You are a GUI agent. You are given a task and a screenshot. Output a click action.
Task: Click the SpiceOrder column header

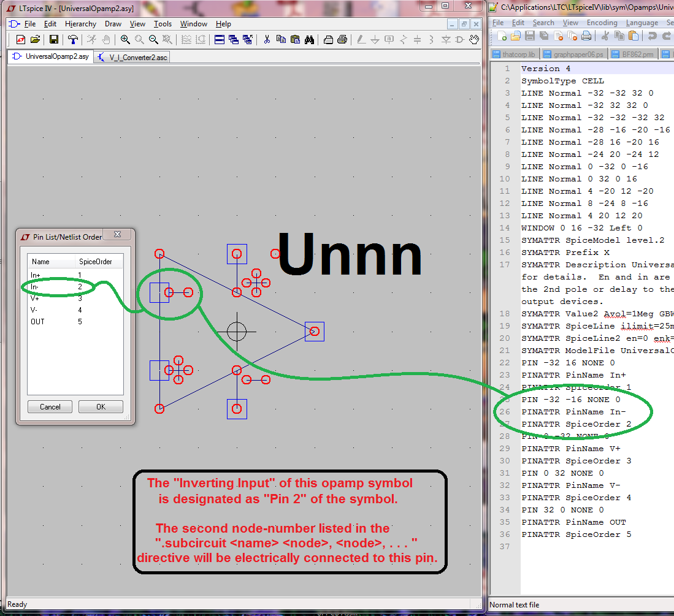99,262
